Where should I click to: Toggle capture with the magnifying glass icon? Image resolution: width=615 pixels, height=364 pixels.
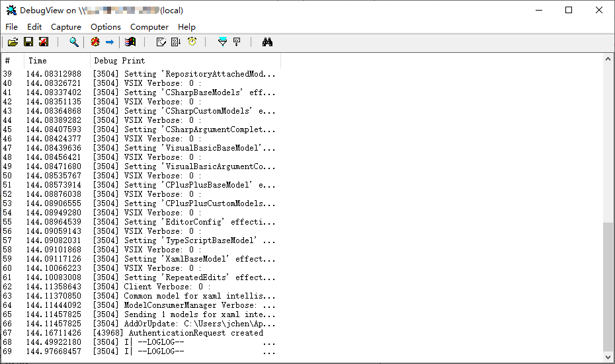click(74, 42)
